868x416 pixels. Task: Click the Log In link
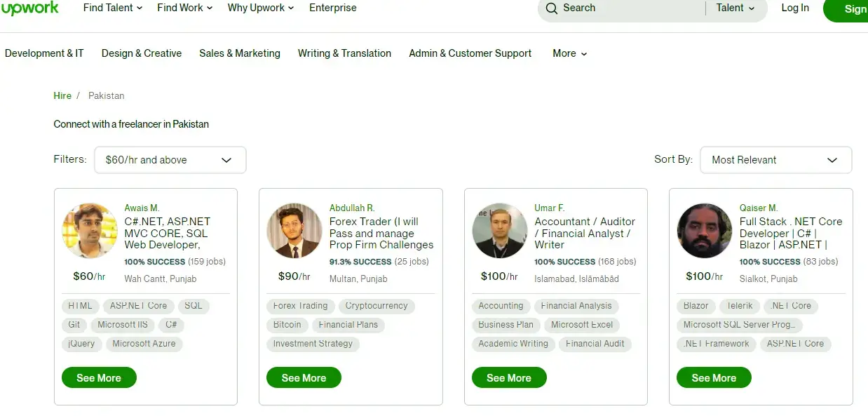click(795, 8)
